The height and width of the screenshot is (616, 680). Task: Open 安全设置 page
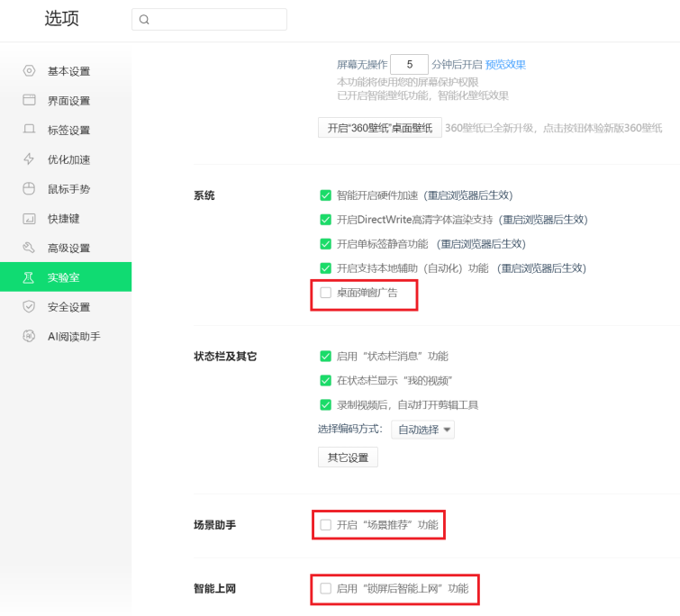point(66,307)
